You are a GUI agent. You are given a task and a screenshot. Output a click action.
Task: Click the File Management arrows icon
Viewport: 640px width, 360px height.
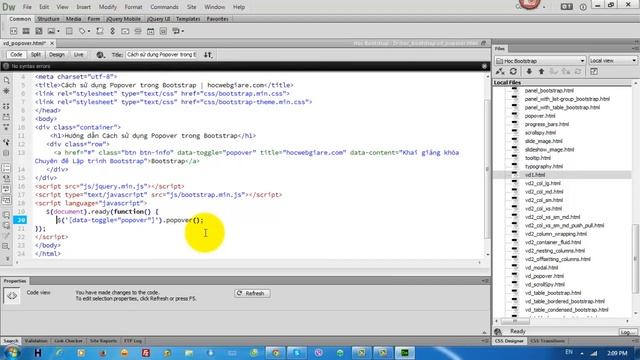208,55
